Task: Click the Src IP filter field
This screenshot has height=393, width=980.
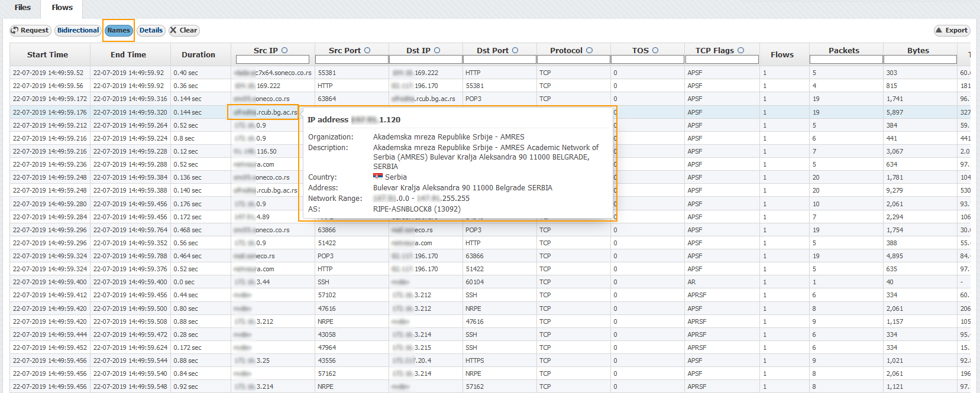Action: 272,60
